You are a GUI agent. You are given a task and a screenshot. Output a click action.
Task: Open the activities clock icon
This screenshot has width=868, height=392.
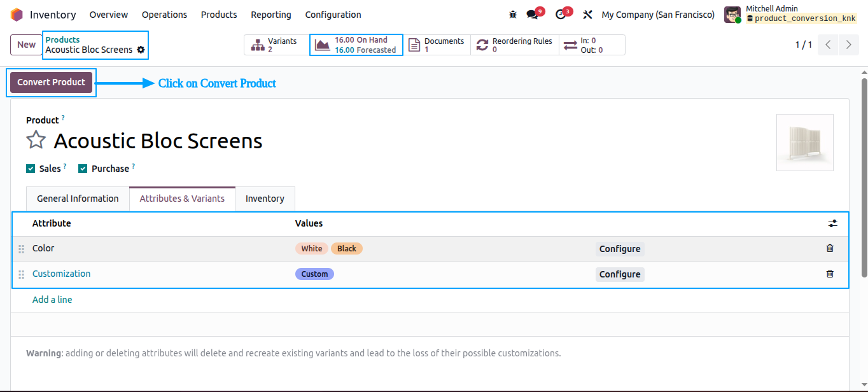click(x=561, y=14)
